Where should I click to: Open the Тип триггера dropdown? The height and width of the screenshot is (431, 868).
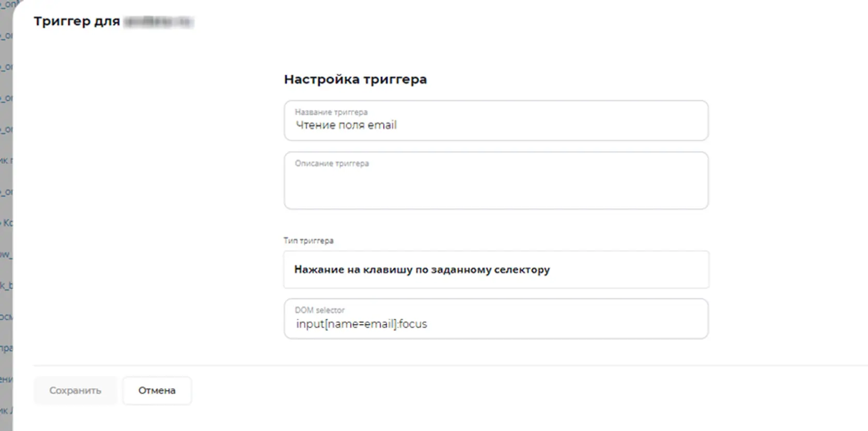(496, 270)
